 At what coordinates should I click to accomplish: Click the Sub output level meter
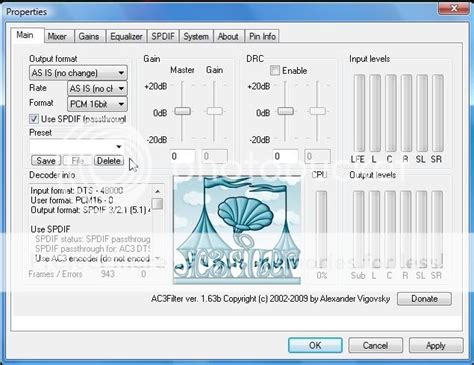point(359,229)
